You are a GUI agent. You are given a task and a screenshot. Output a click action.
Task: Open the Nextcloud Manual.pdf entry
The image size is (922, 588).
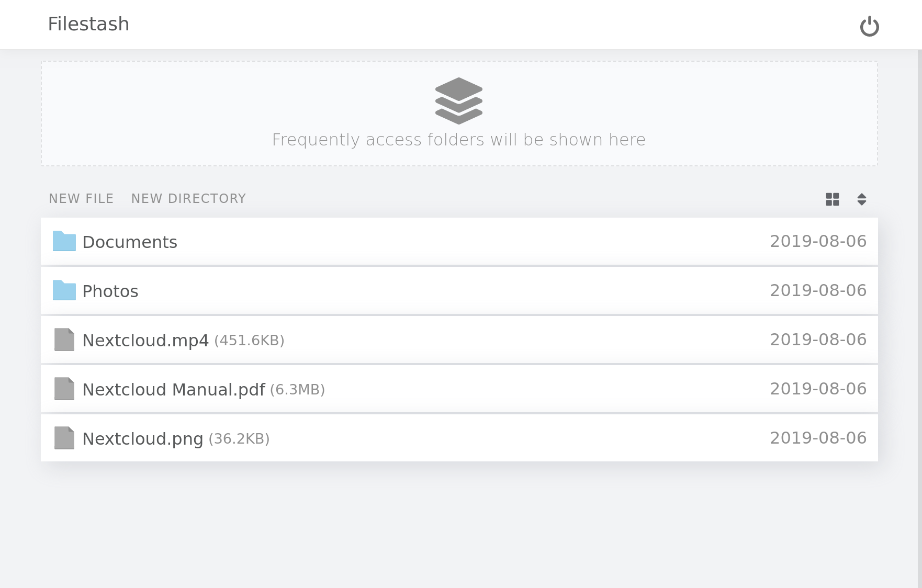click(x=174, y=389)
